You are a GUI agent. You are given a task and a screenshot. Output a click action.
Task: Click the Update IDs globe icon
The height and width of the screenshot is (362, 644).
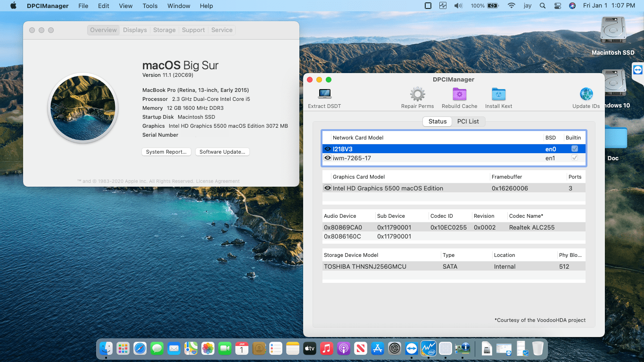(586, 94)
